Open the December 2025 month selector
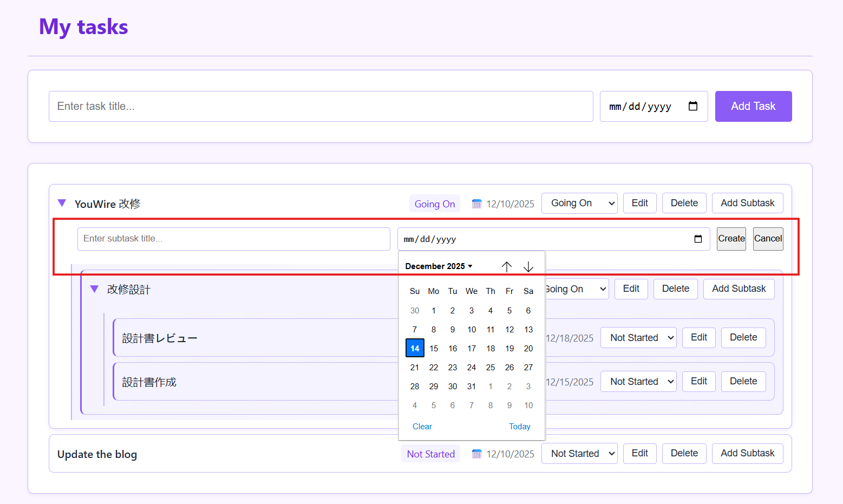The image size is (843, 504). click(x=439, y=266)
